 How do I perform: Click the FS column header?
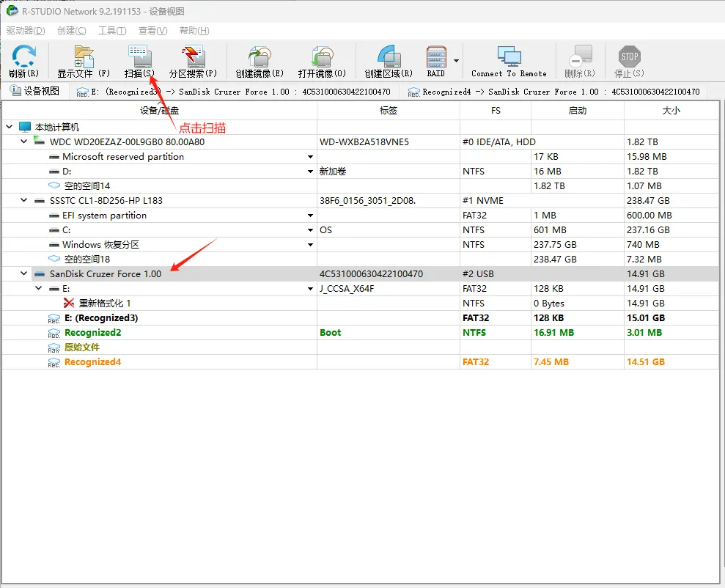496,111
